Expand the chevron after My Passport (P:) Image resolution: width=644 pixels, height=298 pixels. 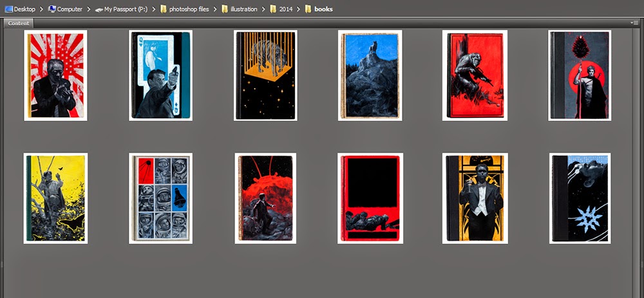click(x=153, y=9)
